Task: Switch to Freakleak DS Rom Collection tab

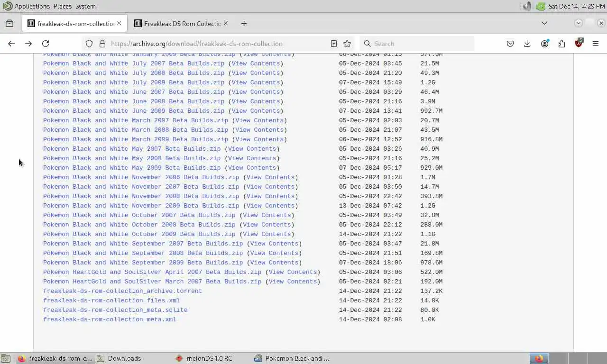Action: pos(182,23)
